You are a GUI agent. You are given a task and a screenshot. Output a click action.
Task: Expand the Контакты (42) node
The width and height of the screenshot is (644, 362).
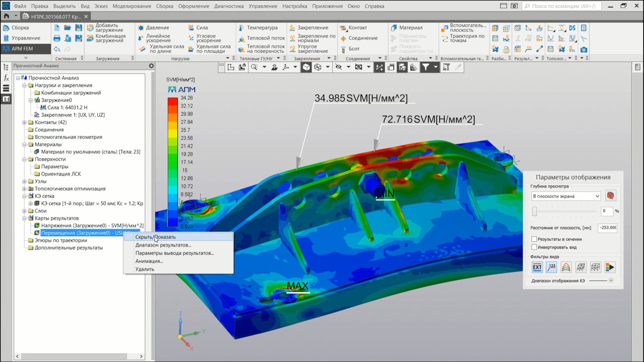click(x=24, y=122)
